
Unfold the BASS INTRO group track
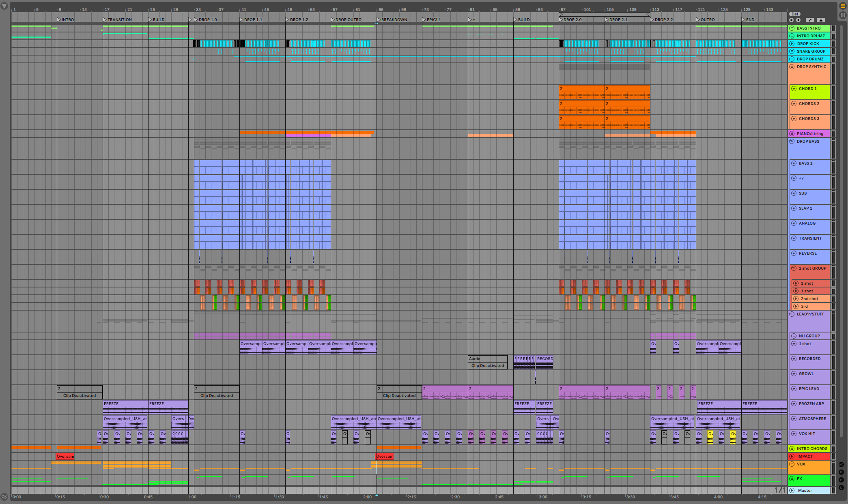coord(792,28)
